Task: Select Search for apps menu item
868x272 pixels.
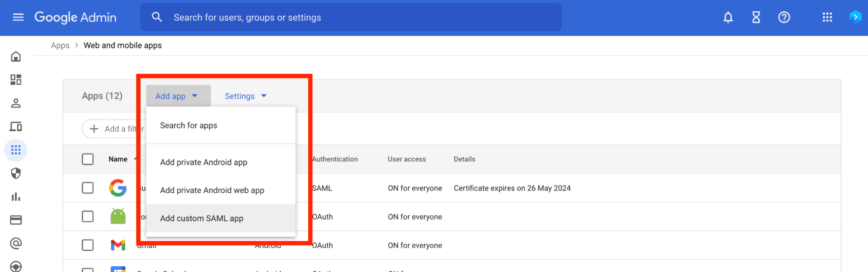Action: (x=189, y=125)
